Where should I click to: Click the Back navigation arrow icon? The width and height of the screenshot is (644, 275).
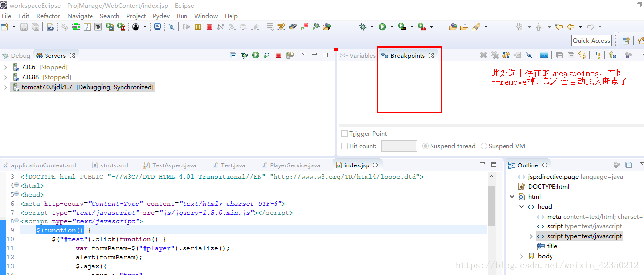click(571, 27)
